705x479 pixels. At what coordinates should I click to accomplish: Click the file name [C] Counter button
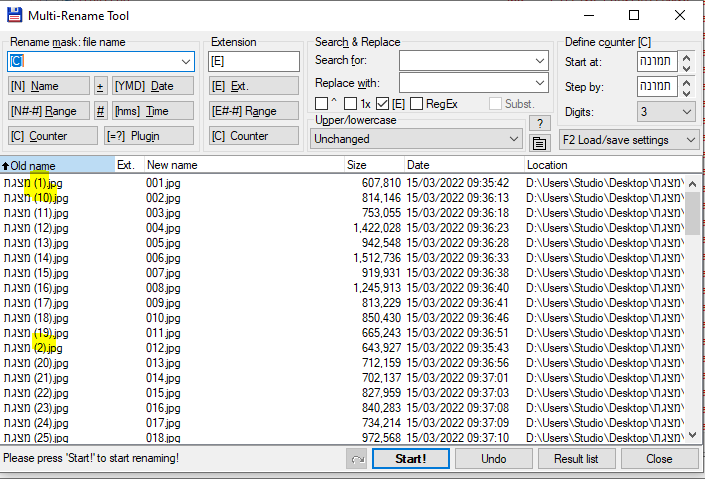pos(53,136)
